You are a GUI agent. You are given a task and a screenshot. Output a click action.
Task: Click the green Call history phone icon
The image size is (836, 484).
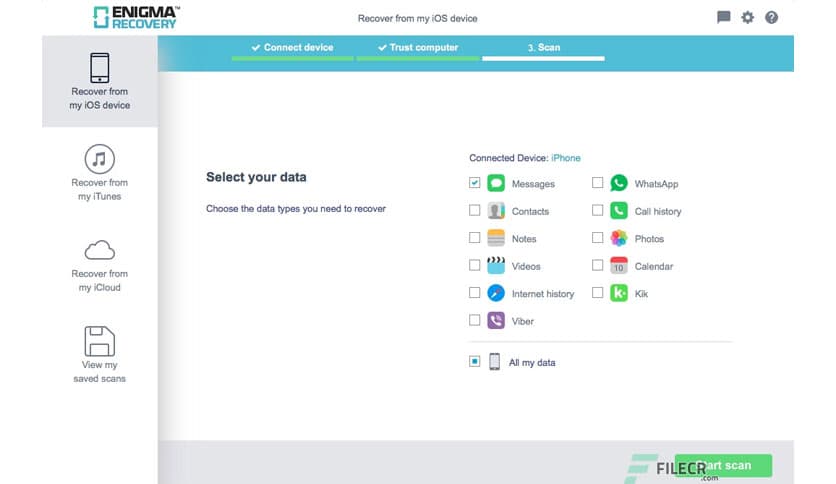618,211
